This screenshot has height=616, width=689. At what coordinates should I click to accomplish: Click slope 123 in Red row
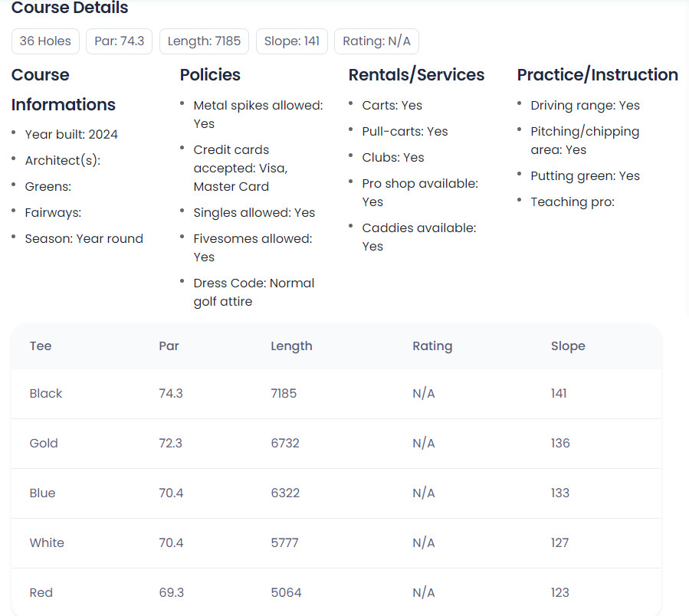(560, 593)
